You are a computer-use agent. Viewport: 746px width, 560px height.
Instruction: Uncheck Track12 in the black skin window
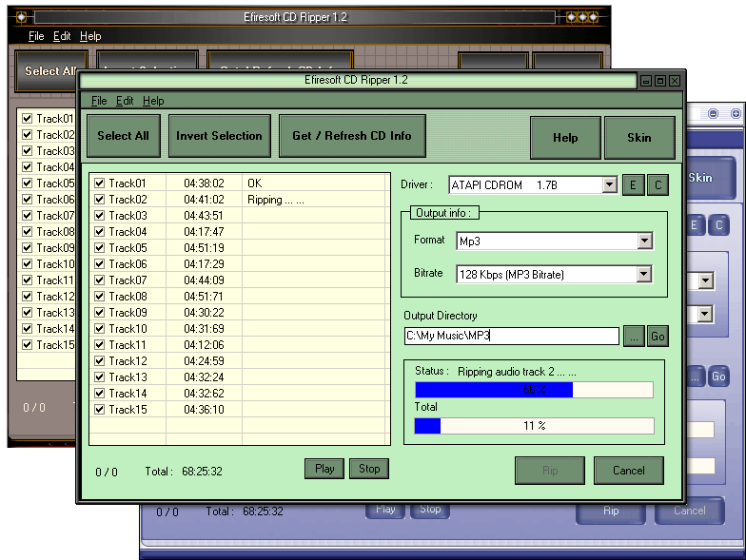click(x=27, y=297)
